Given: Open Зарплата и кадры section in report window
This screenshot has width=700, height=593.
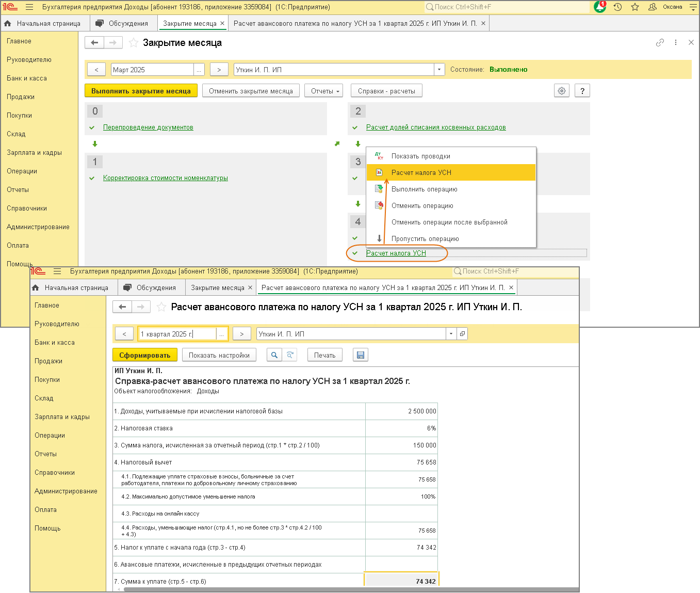Looking at the screenshot, I should pyautogui.click(x=62, y=417).
